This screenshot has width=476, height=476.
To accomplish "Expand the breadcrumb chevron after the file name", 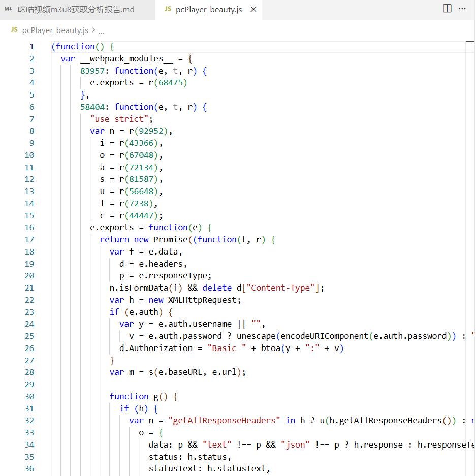I will 93,30.
